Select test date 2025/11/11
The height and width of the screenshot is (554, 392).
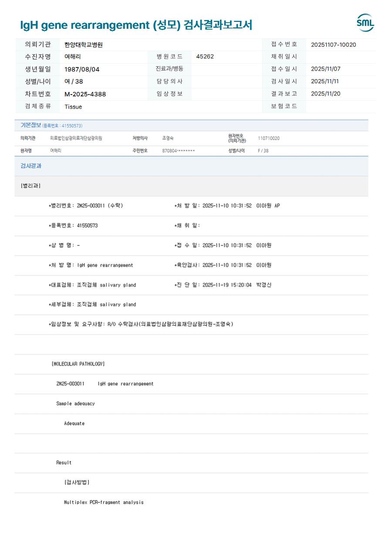[325, 81]
